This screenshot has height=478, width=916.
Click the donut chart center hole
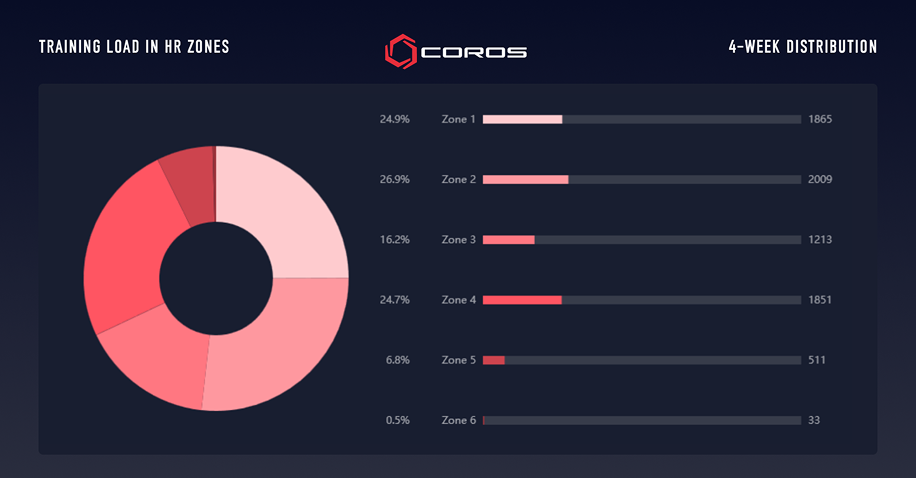216,278
